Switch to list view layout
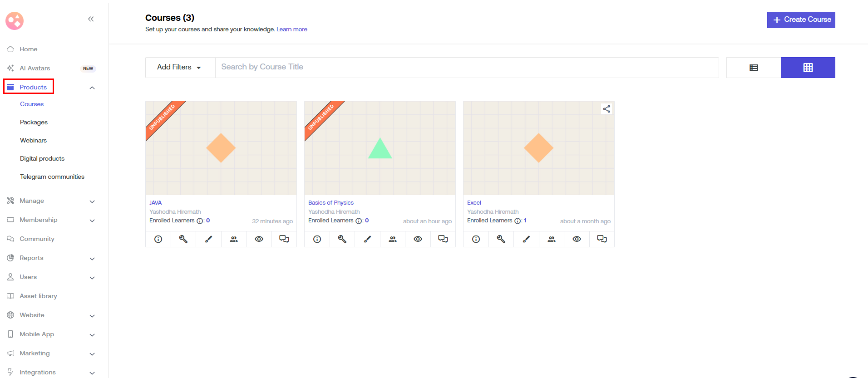Viewport: 868px width, 378px height. [x=754, y=68]
